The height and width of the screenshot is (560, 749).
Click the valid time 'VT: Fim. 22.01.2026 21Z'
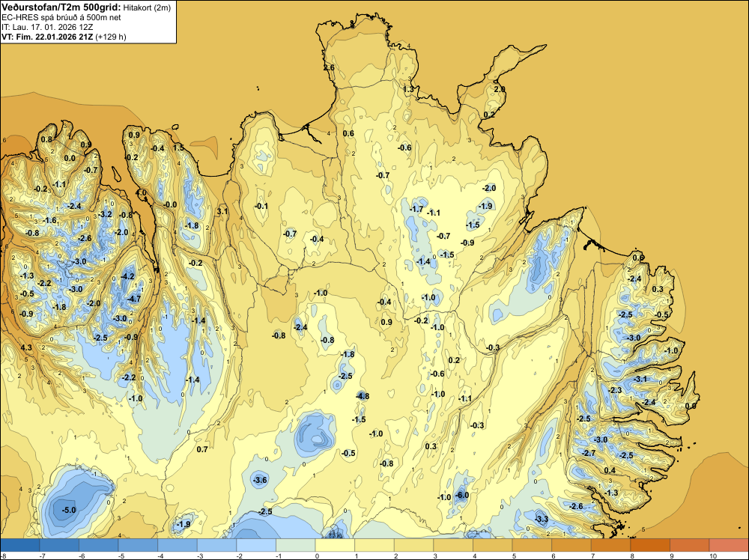[47, 37]
